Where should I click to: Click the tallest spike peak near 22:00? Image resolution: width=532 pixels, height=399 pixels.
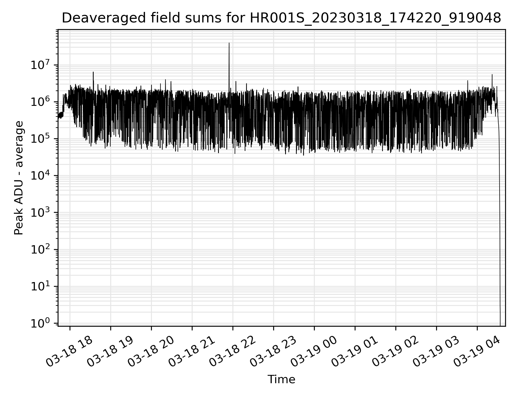coord(229,43)
